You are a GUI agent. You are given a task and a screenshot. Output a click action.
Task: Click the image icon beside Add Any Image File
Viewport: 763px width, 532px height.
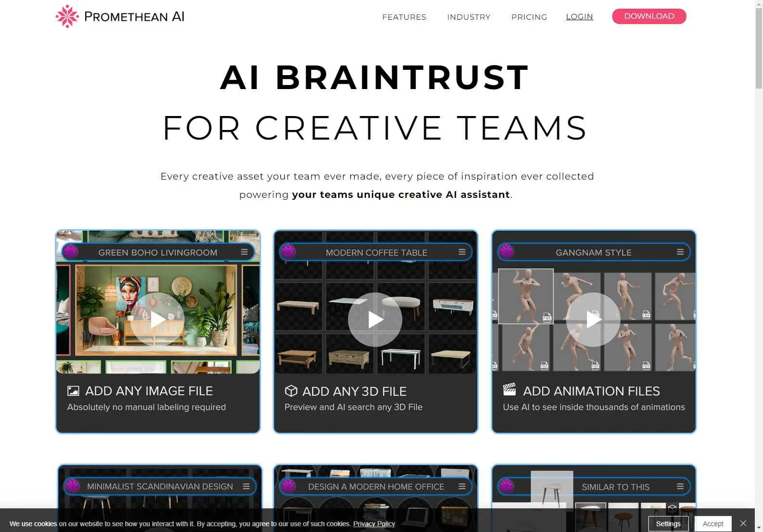coord(73,391)
